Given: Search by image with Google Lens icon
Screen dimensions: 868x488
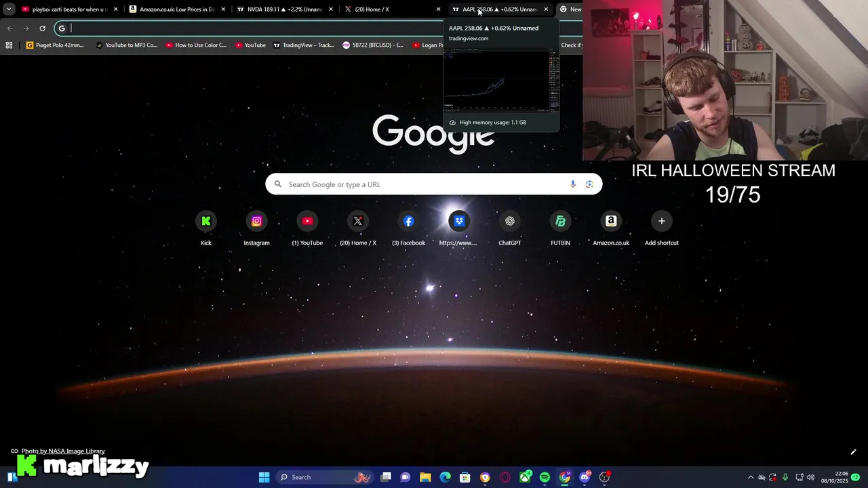Looking at the screenshot, I should point(589,184).
